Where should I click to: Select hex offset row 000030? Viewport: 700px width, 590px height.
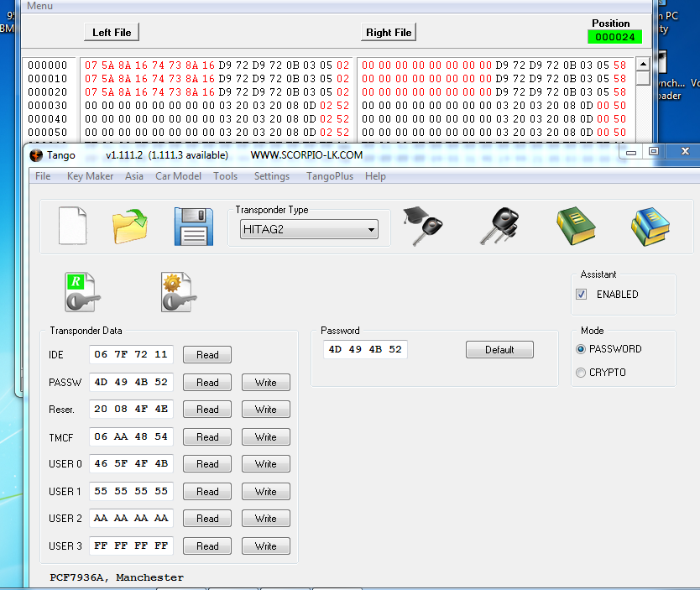point(47,106)
